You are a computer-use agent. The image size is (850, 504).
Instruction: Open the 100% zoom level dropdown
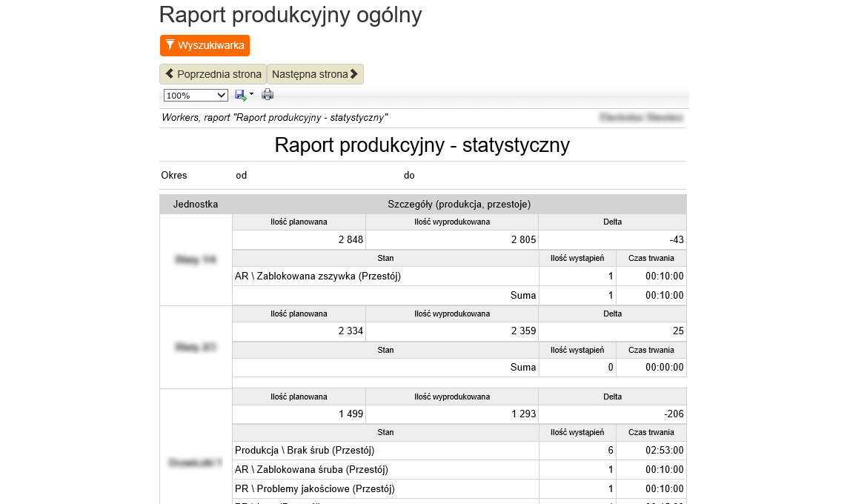(196, 96)
